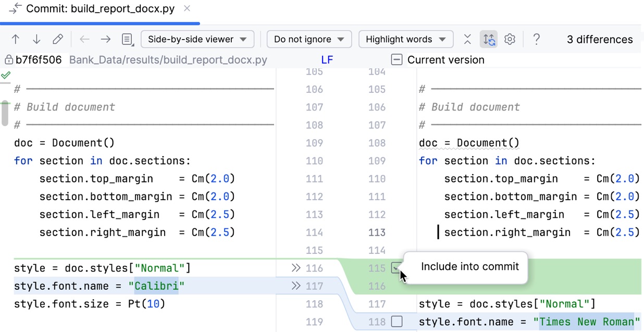
Task: Click the pencil jump-to-source icon
Action: coord(58,39)
